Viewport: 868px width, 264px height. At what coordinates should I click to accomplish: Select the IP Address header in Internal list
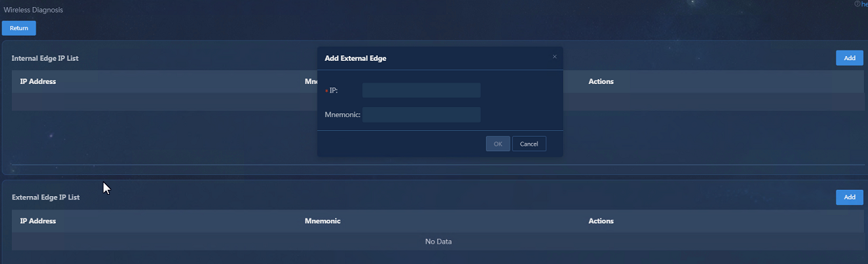click(38, 81)
